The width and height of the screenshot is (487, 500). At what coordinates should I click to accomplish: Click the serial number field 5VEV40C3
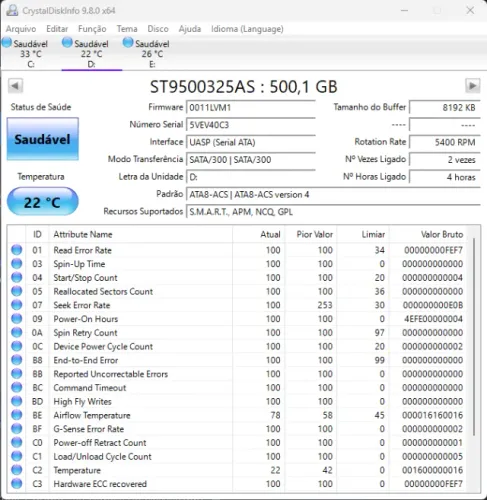(x=251, y=125)
